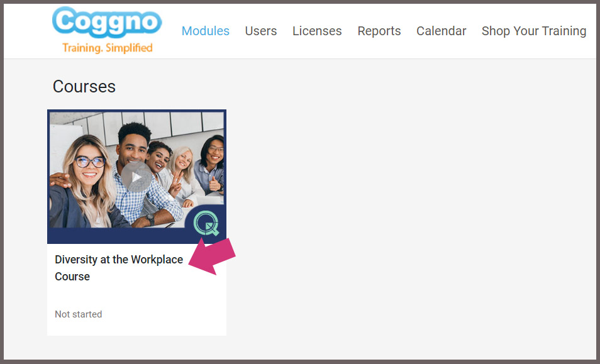Click the Courses heading
This screenshot has width=600, height=364.
[84, 86]
